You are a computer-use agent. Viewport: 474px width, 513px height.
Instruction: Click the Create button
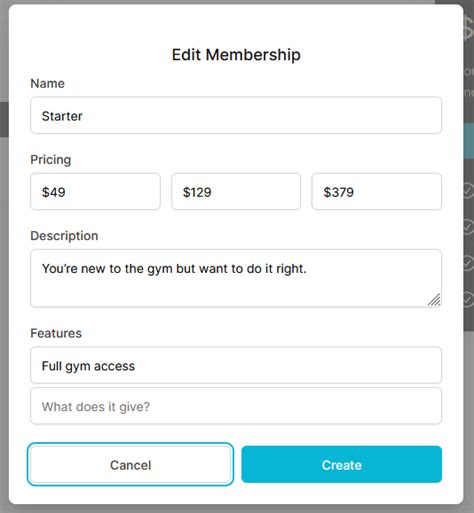click(342, 464)
